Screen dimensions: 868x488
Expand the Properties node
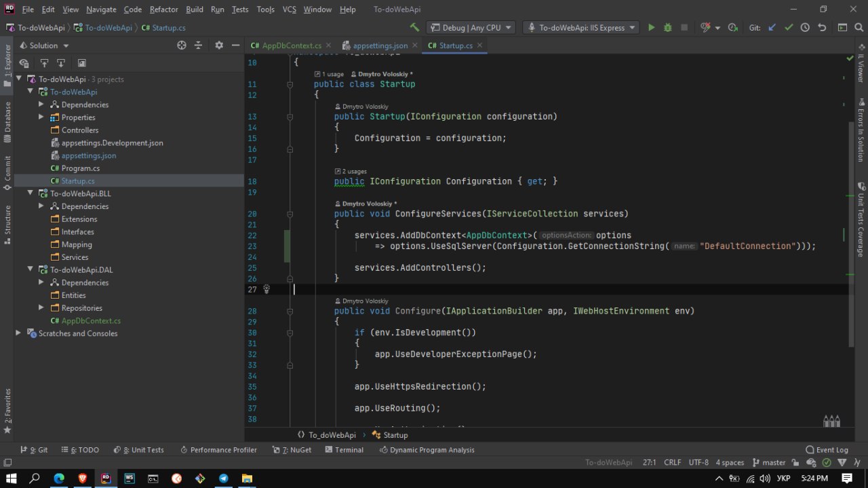(41, 117)
